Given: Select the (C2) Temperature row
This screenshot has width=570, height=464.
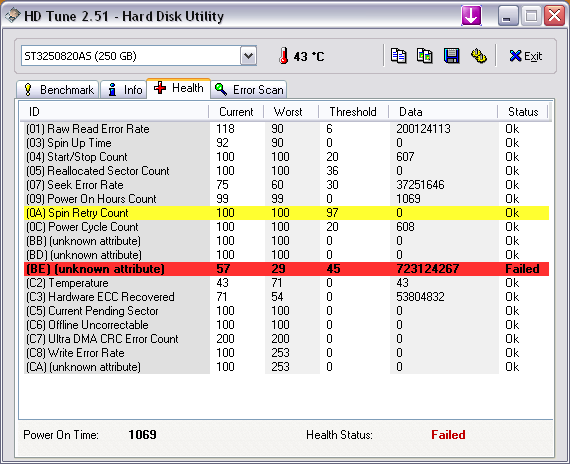Looking at the screenshot, I should [x=286, y=283].
